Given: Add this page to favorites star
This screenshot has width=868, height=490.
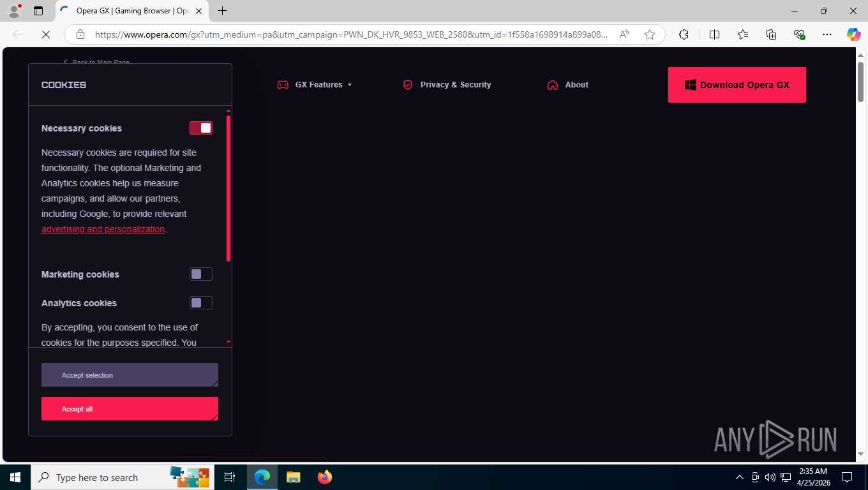Looking at the screenshot, I should point(650,34).
